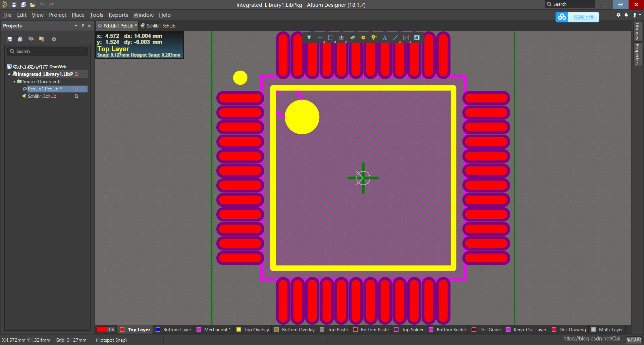Collapse the Integrated_Library1.LibPkg project node
644x345 pixels.
point(9,74)
